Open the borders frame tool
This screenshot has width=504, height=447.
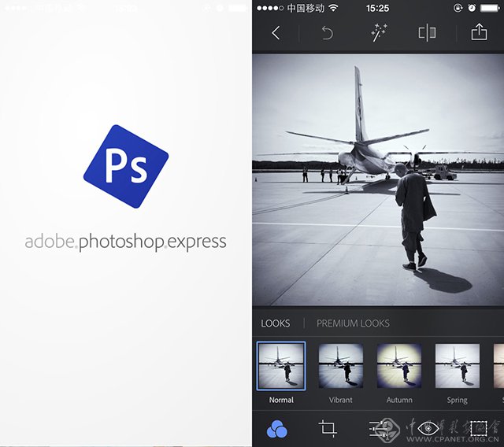point(478,428)
